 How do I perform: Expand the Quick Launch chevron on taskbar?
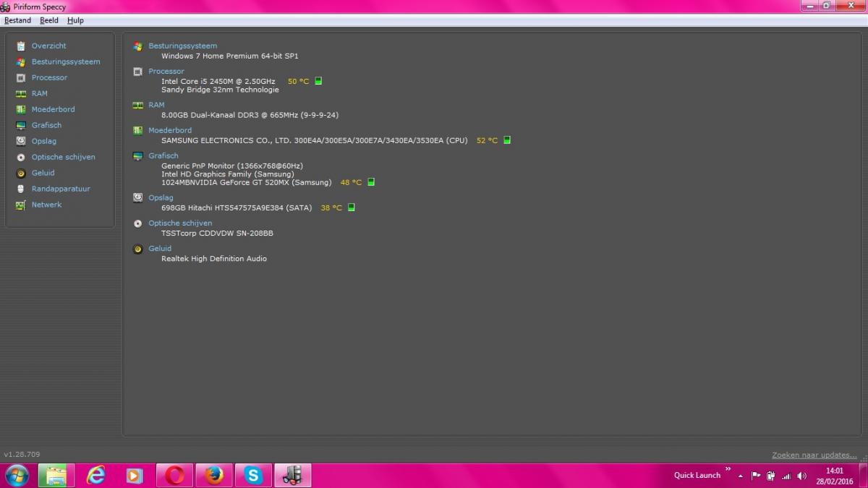point(728,471)
